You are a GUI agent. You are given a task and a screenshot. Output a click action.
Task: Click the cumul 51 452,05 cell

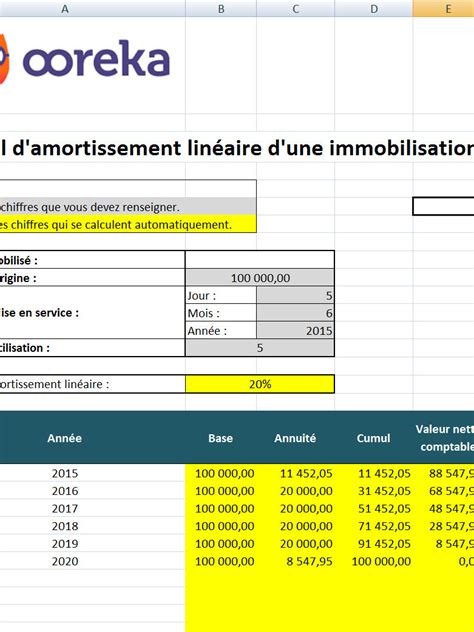coord(374,508)
